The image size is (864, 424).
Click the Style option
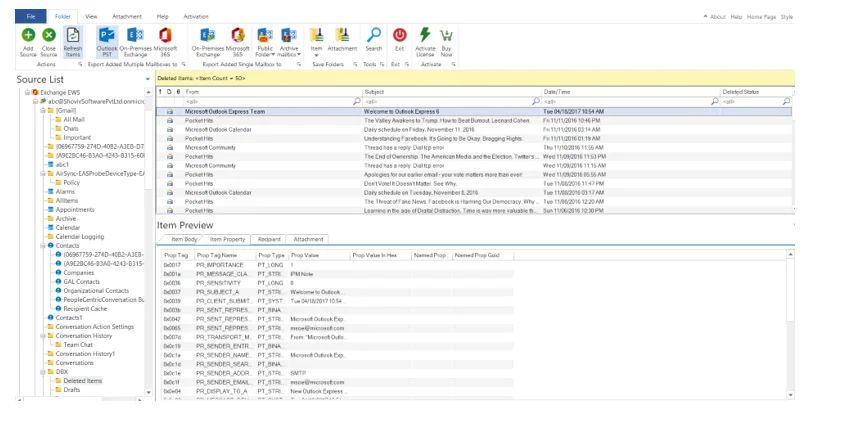click(x=787, y=17)
